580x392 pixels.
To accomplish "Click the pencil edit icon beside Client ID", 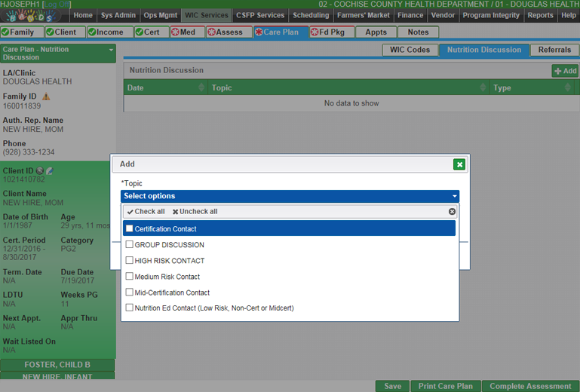I will point(51,171).
